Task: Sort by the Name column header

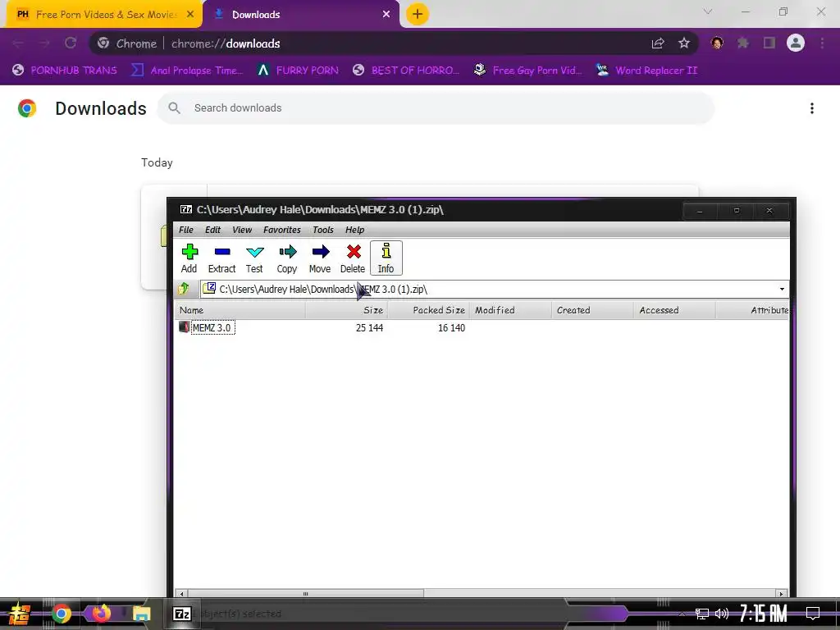Action: coord(240,310)
